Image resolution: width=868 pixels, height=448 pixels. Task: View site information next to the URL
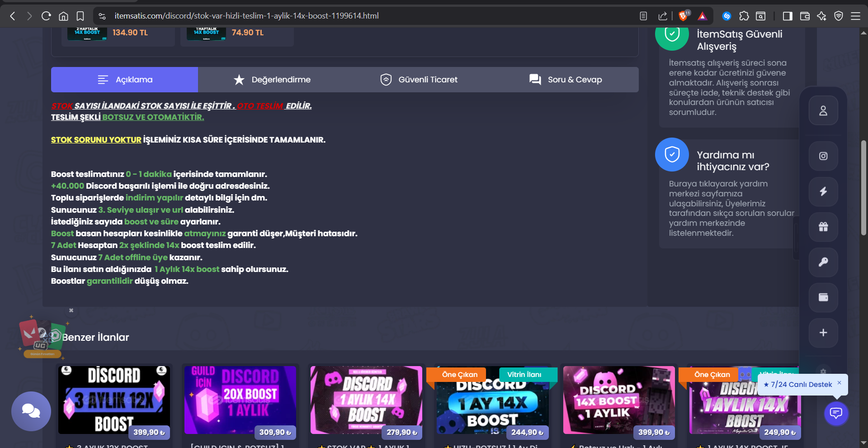[x=102, y=16]
